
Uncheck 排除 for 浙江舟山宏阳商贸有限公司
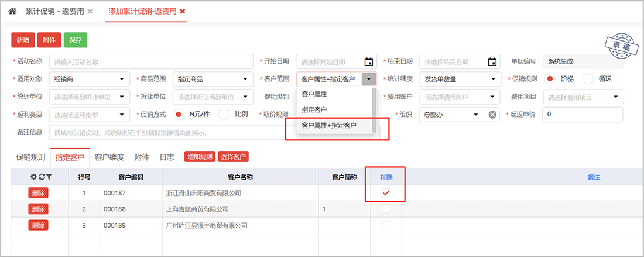coord(386,193)
